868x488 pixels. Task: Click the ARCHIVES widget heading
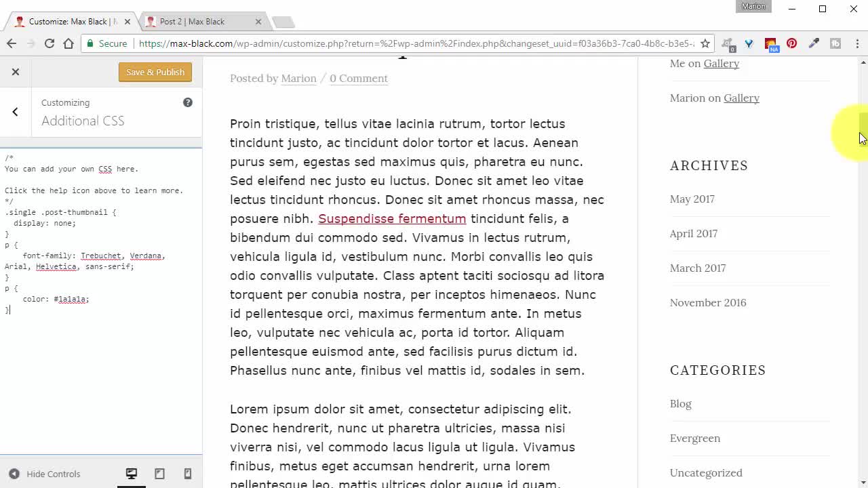click(x=709, y=165)
